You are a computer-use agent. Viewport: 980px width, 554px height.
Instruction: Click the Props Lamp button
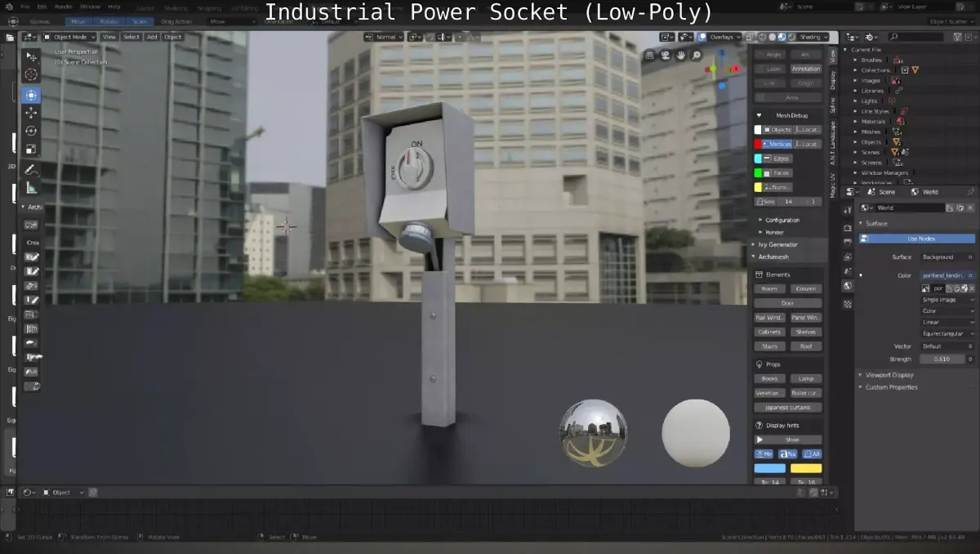click(806, 378)
